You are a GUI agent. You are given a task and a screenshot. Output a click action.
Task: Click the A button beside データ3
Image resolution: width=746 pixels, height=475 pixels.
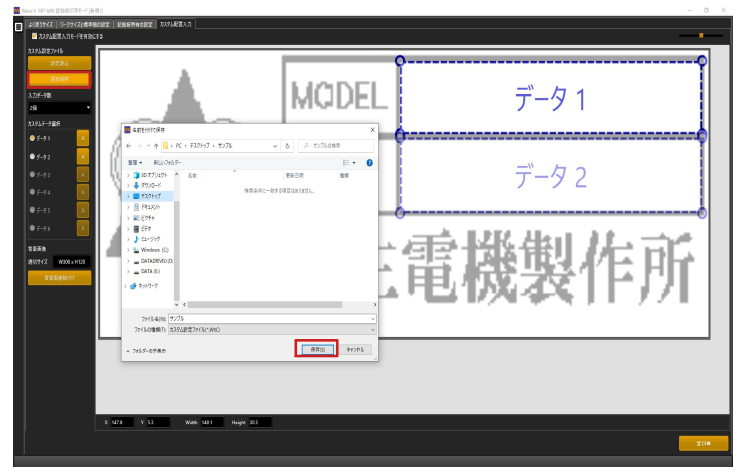(x=83, y=175)
